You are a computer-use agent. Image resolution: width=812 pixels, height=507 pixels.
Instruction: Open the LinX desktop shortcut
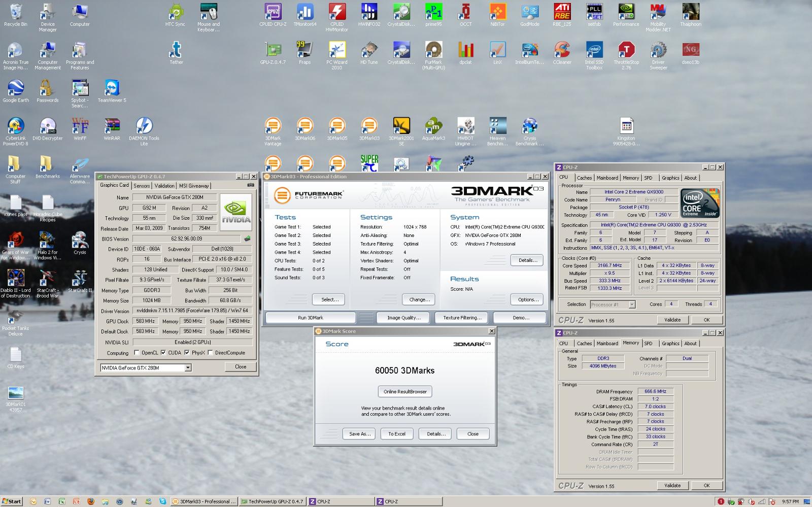tap(497, 53)
